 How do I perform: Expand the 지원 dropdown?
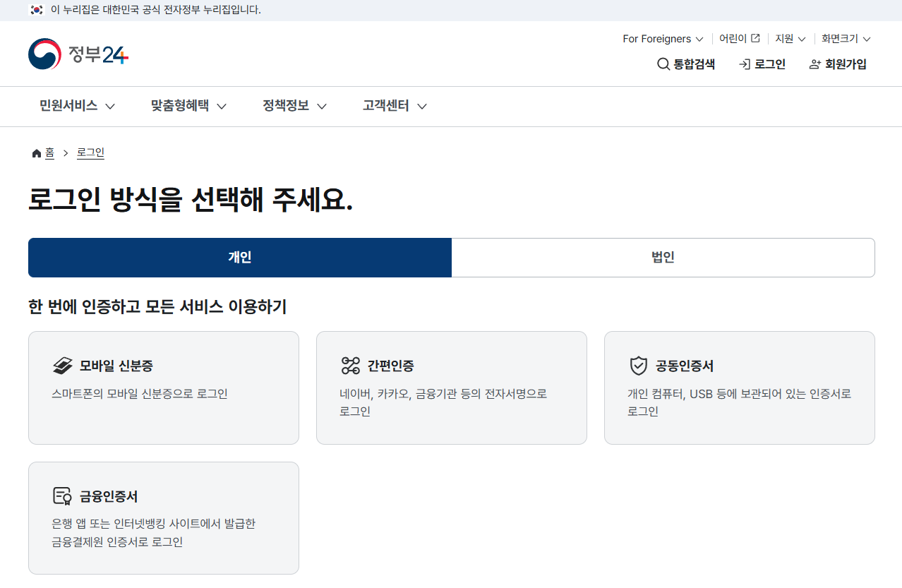[789, 38]
